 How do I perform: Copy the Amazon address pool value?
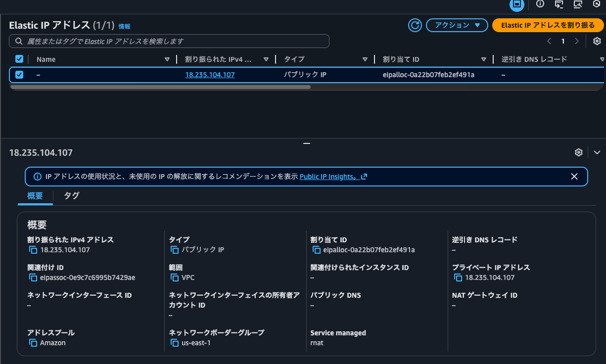(x=33, y=343)
